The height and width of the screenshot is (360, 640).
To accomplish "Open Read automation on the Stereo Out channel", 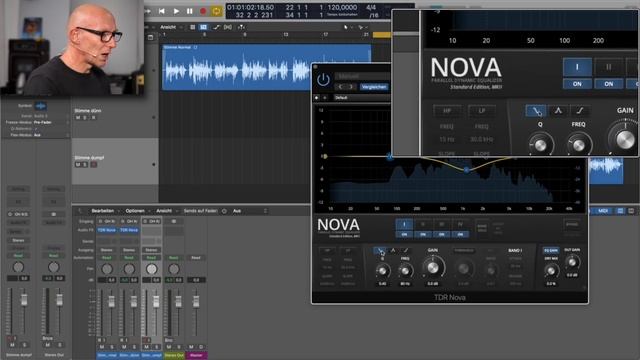I will (173, 258).
